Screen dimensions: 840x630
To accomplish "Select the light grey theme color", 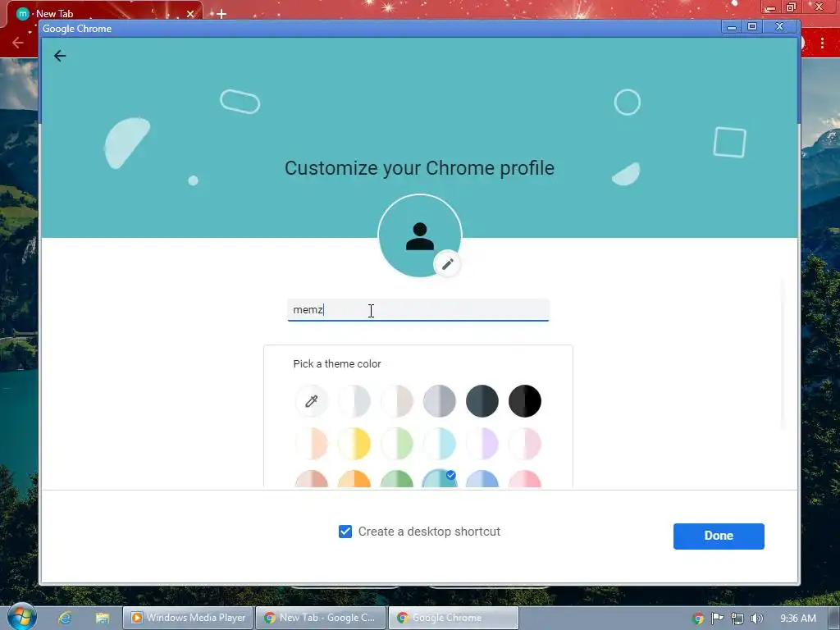I will click(x=354, y=400).
